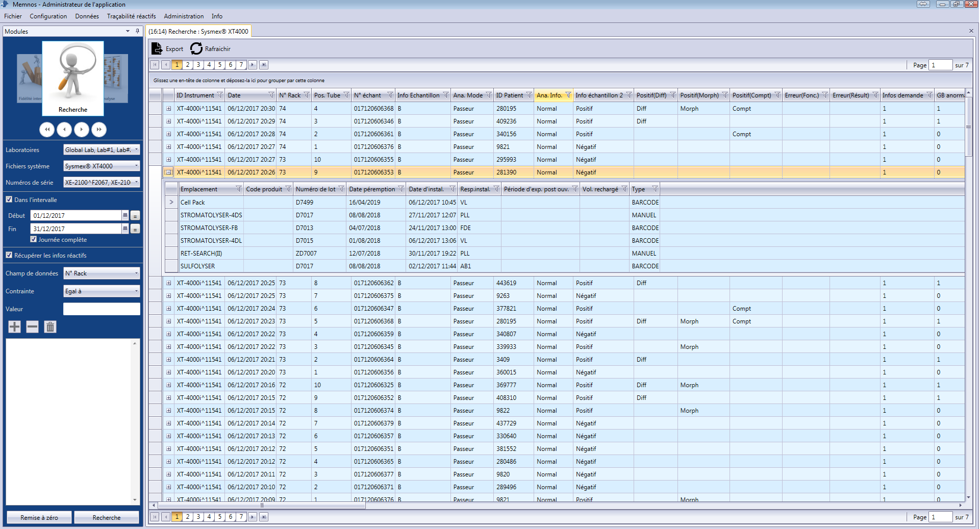Open filter on Ana. Info. column
Viewport: 980px width, 529px height.
click(x=568, y=95)
